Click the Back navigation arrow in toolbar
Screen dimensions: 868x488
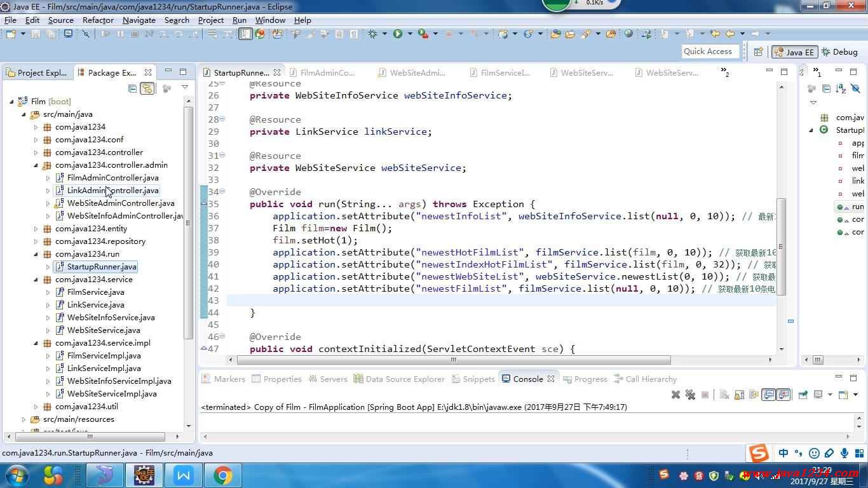click(x=730, y=34)
